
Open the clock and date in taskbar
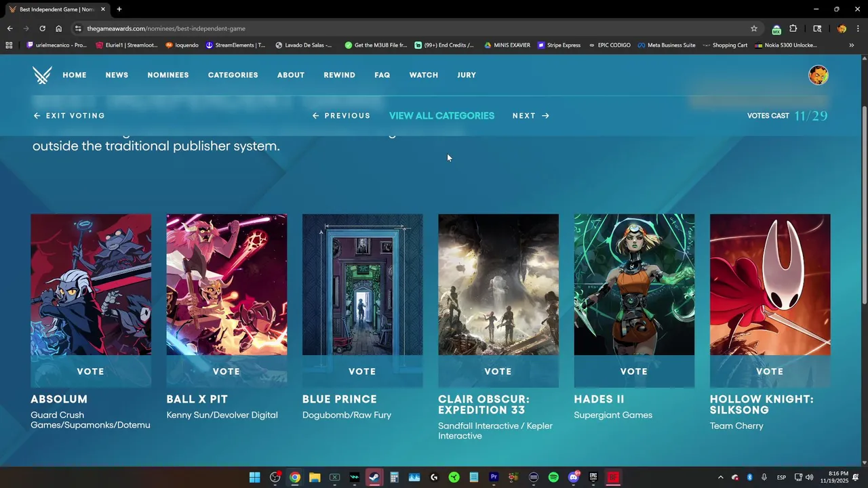point(833,477)
